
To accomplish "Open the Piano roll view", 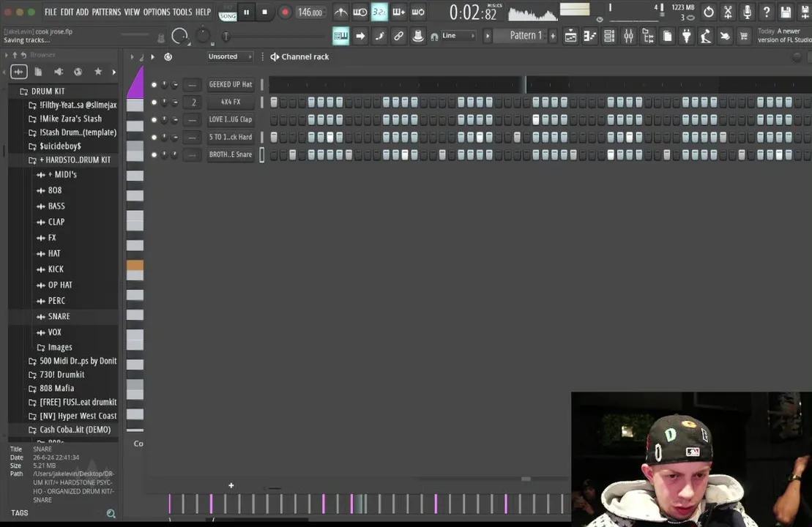I will pyautogui.click(x=590, y=36).
